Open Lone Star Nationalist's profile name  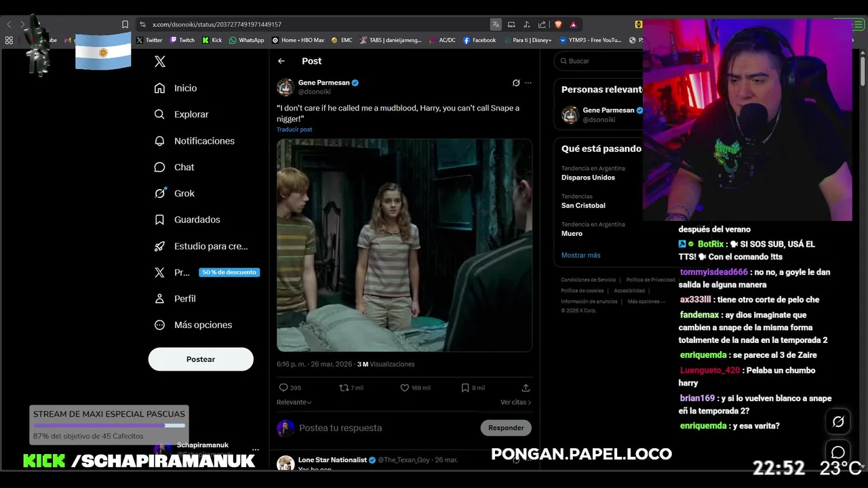[x=332, y=460]
